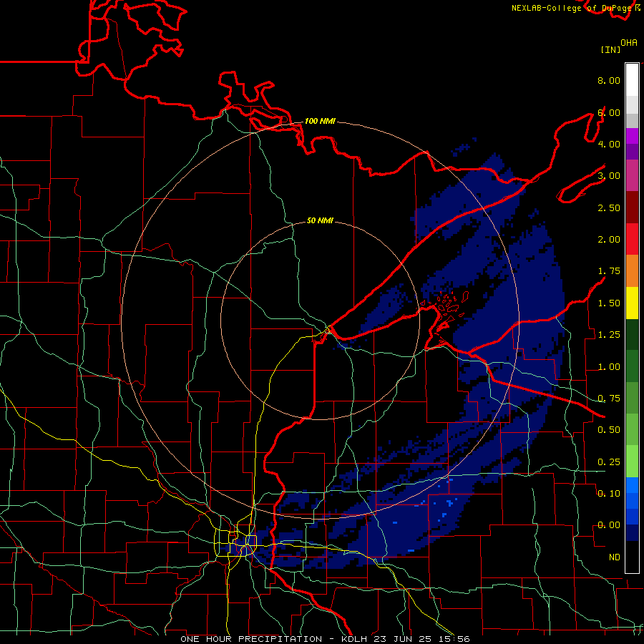Viewport: 644px width, 644px height.
Task: Select the 3.00 legend value
Action: (609, 176)
